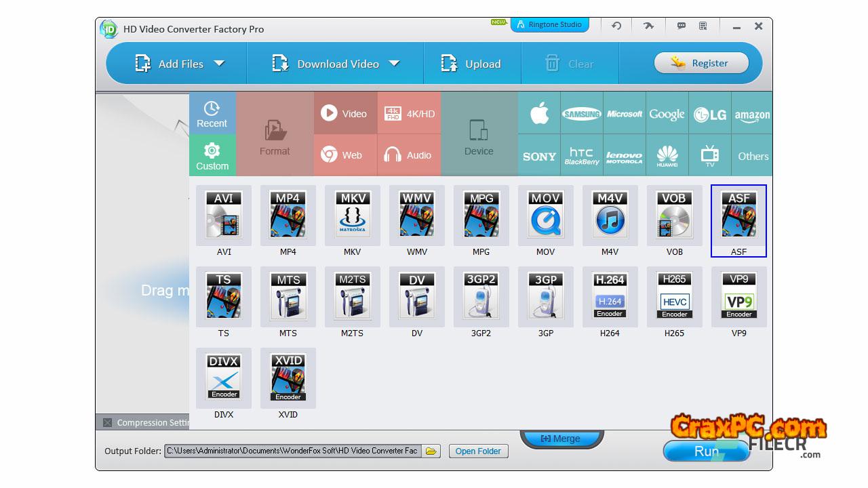Select the Format category panel
Image resolution: width=868 pixels, height=488 pixels.
click(x=275, y=134)
